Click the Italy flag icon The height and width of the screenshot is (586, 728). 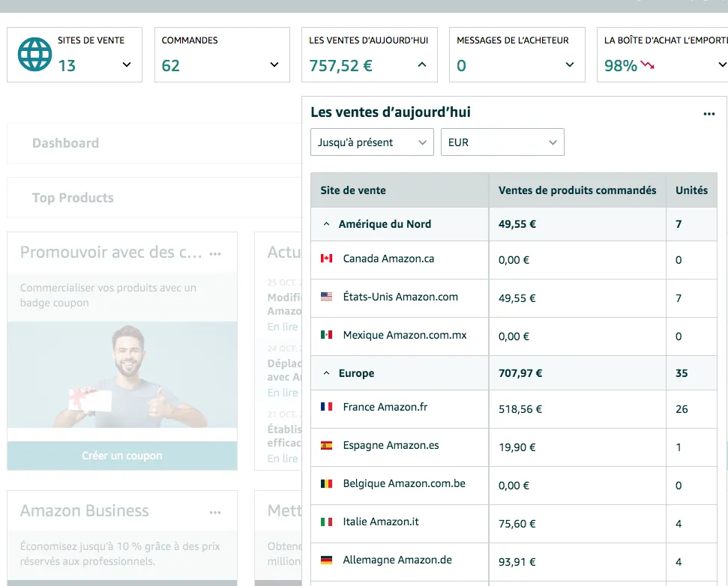pyautogui.click(x=326, y=522)
